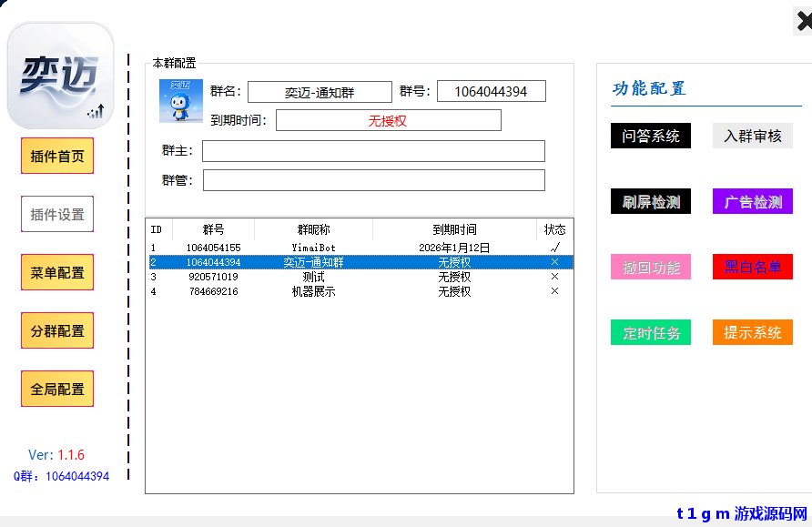This screenshot has width=812, height=527.
Task: Open 全局配置 global configuration
Action: (x=56, y=388)
